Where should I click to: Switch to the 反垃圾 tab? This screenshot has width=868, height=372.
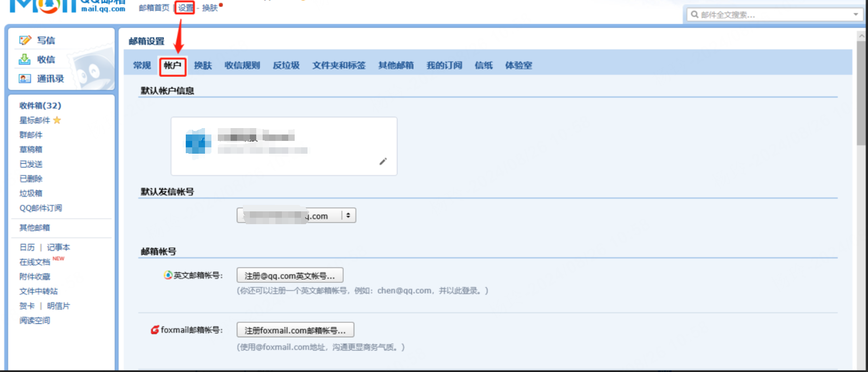tap(286, 65)
